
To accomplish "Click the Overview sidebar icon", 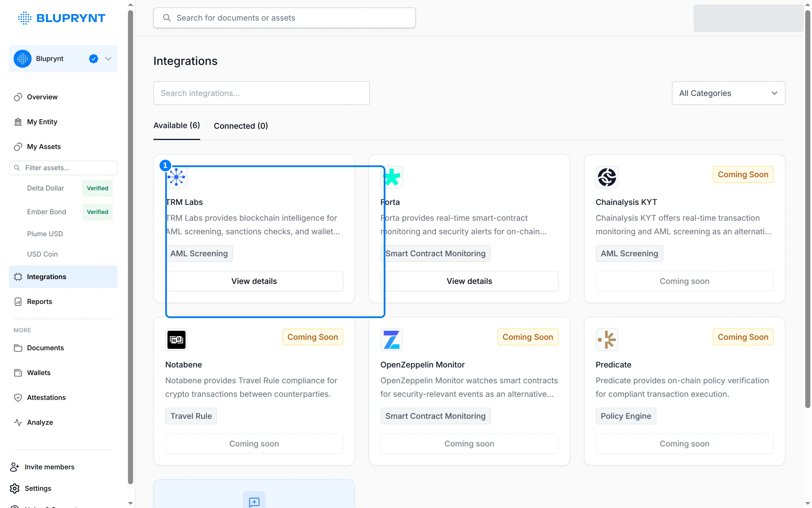I will (x=18, y=97).
